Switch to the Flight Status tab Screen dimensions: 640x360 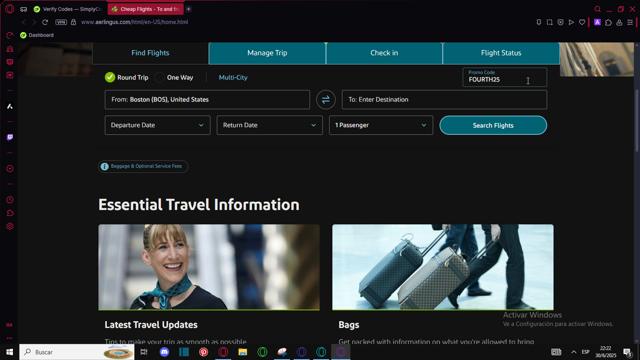501,53
